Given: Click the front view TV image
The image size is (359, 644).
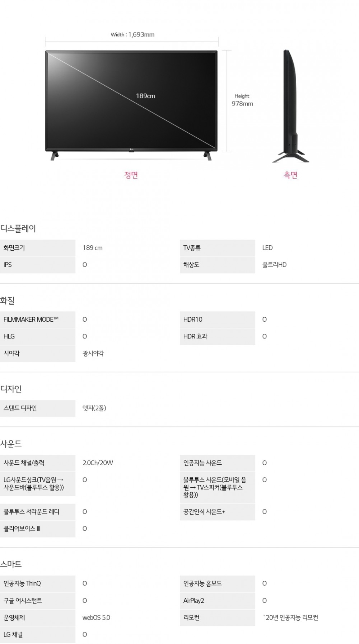Looking at the screenshot, I should (x=131, y=105).
